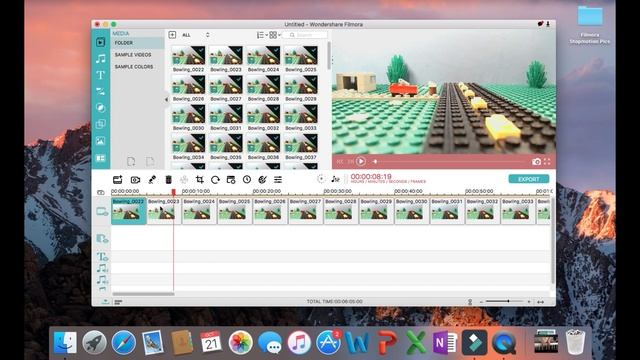Toggle the ruler link icon left of timeline

tap(101, 192)
